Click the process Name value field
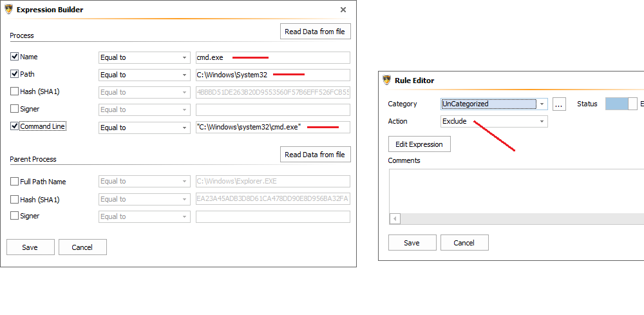The width and height of the screenshot is (644, 315). 273,57
